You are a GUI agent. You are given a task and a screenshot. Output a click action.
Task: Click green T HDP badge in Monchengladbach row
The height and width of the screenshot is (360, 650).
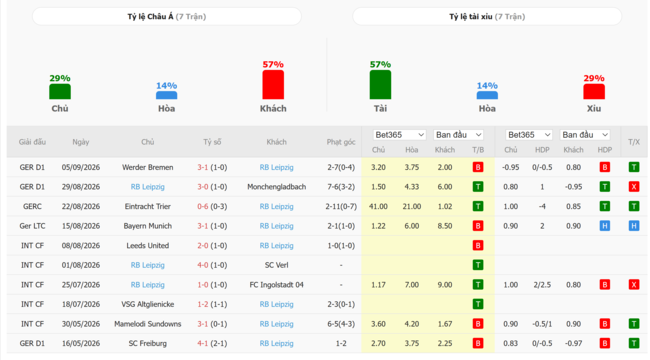point(605,187)
